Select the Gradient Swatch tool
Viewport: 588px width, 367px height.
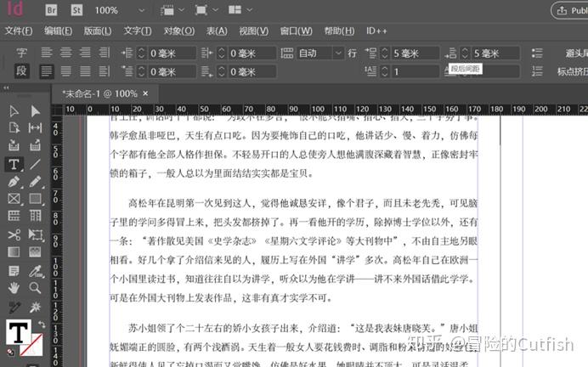(14, 252)
